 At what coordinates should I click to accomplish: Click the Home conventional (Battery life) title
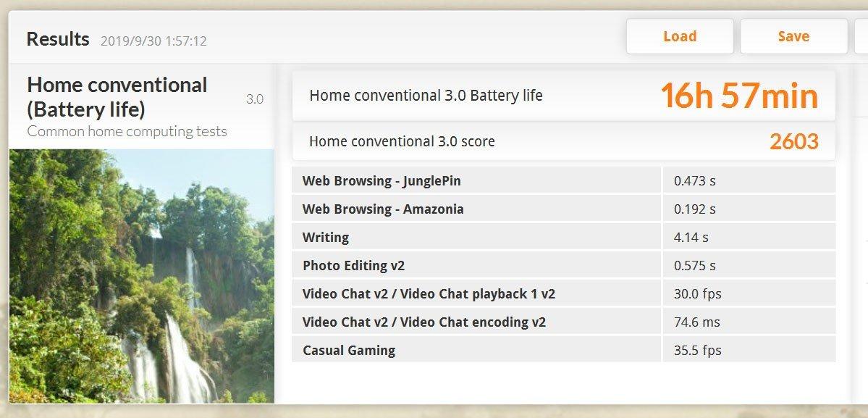tap(117, 97)
